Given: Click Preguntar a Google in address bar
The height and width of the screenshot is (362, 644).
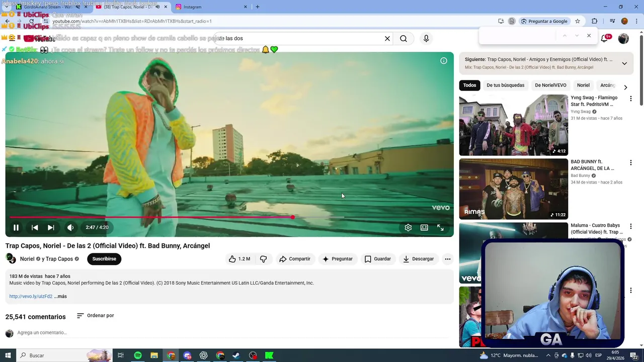Looking at the screenshot, I should tap(544, 21).
